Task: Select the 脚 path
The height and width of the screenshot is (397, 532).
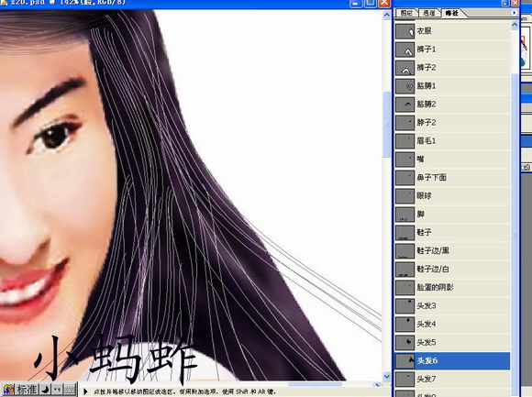Action: click(452, 214)
